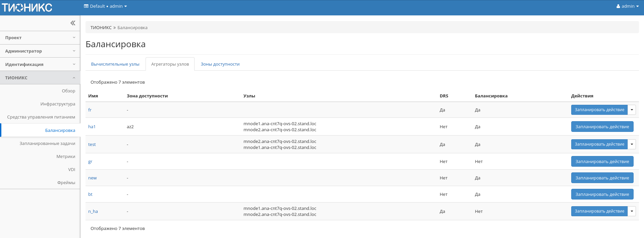Open action dropdown arrow for test row
This screenshot has height=238, width=644.
632,144
